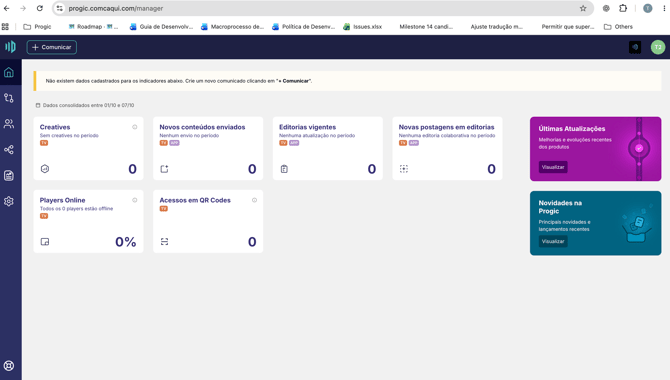Open the Últimas Atualizações banner

click(596, 149)
